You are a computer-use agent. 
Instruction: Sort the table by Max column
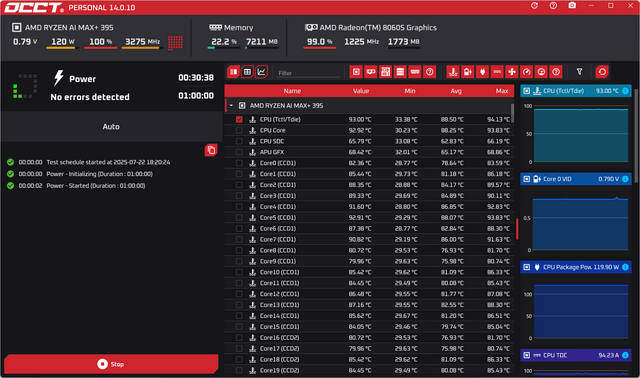(502, 91)
